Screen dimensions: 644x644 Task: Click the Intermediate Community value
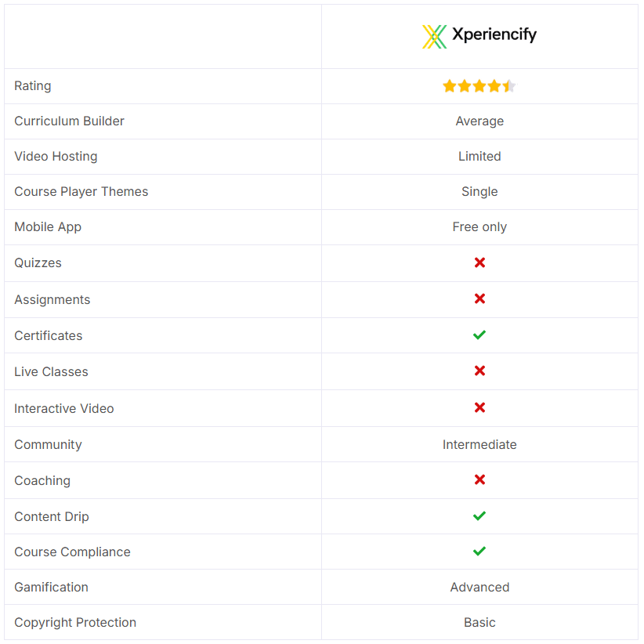pyautogui.click(x=479, y=445)
